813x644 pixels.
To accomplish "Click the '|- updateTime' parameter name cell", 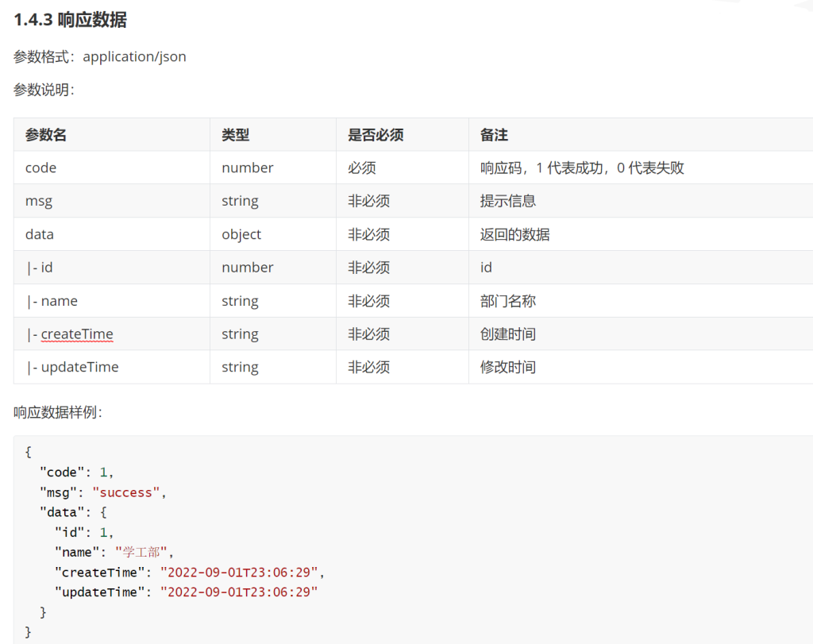I will [71, 367].
